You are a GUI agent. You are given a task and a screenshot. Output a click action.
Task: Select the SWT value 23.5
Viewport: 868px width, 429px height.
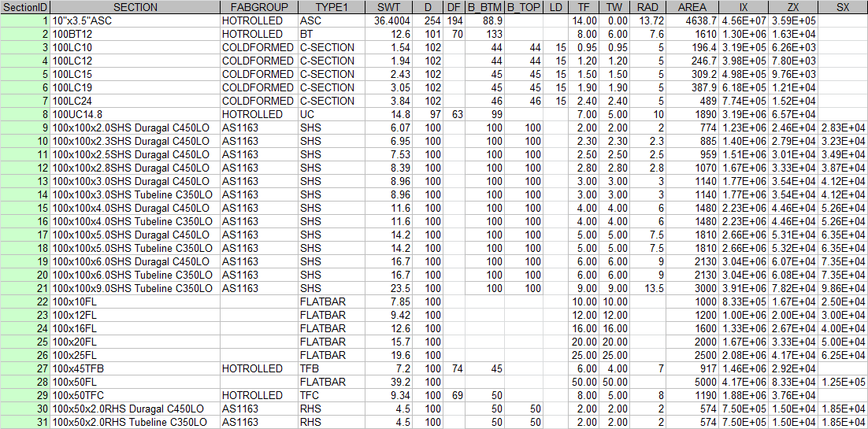(388, 288)
